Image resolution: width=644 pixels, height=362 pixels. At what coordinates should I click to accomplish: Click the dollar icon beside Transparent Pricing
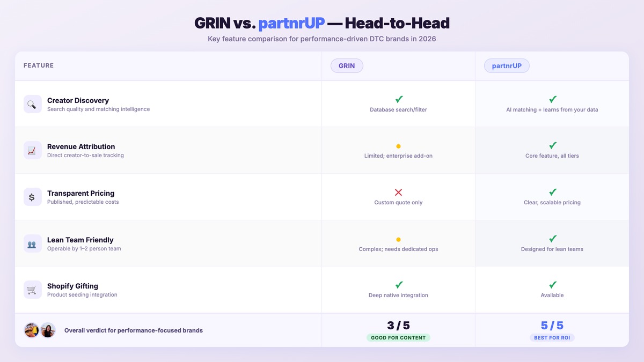[33, 197]
